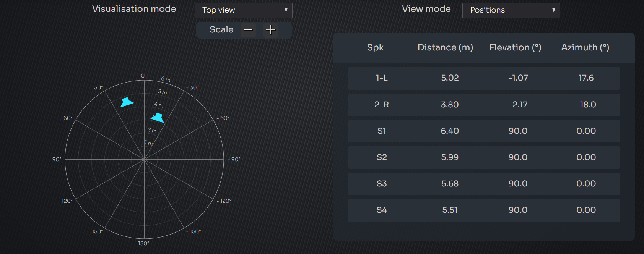Image resolution: width=644 pixels, height=254 pixels.
Task: Click the Scale plus icon
Action: click(x=270, y=30)
